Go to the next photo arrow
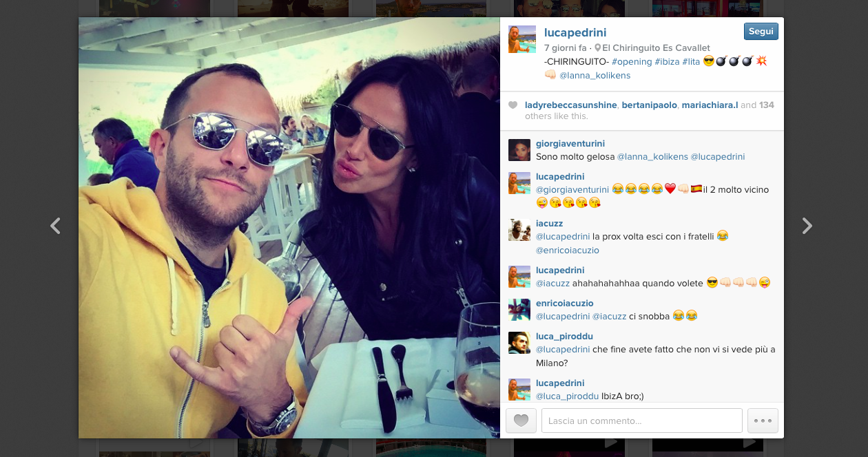Viewport: 868px width, 457px height. pyautogui.click(x=807, y=226)
